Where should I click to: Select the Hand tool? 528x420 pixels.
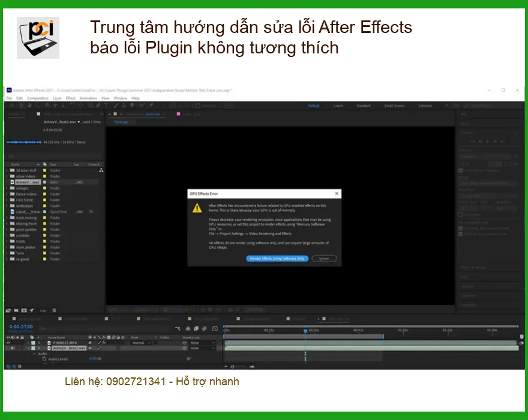pos(29,106)
